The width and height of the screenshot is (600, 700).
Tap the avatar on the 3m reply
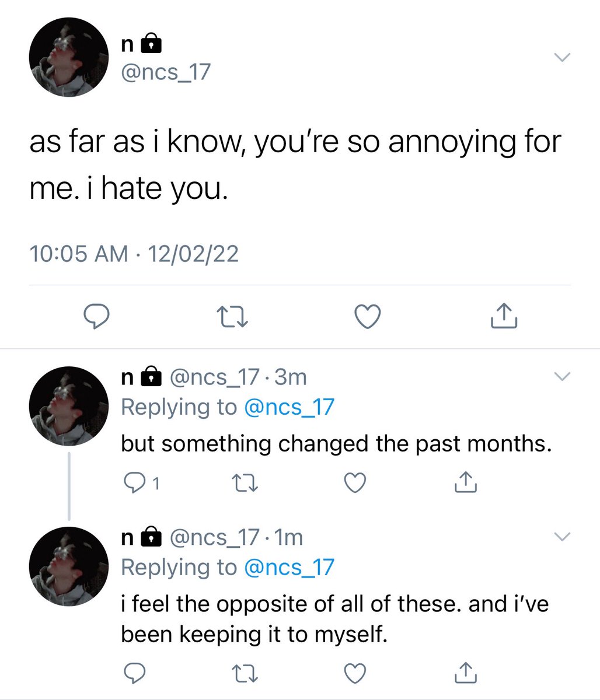pos(69,406)
